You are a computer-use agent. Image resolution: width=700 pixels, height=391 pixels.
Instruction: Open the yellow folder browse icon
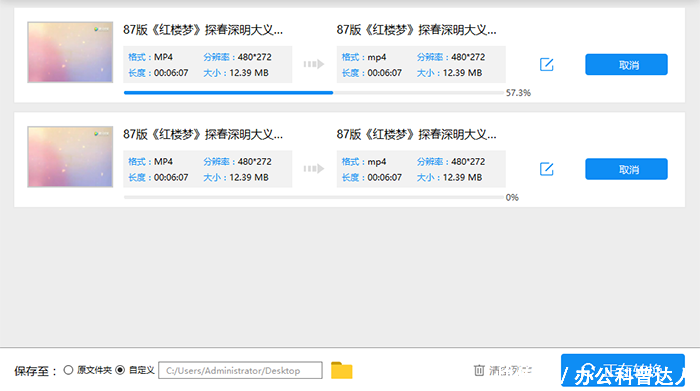point(342,370)
